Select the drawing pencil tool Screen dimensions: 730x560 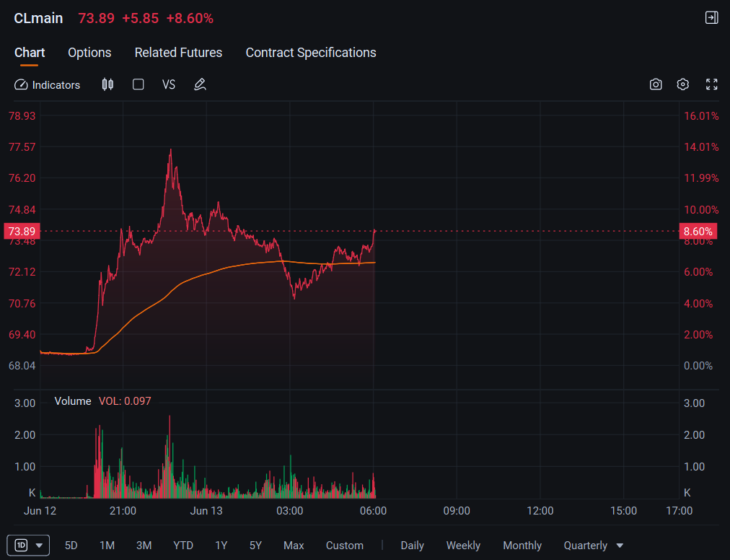[201, 84]
